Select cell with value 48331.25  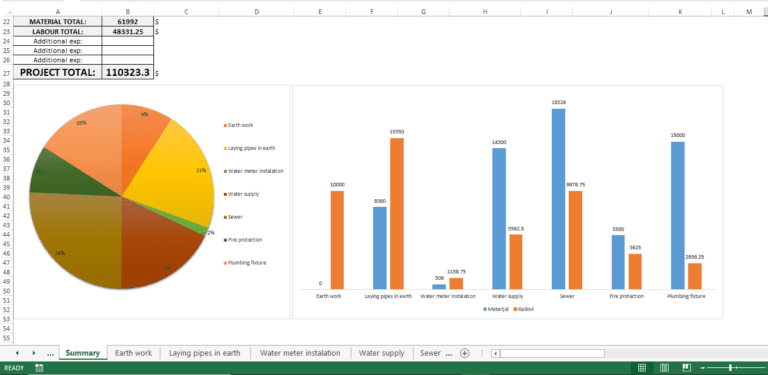click(128, 31)
